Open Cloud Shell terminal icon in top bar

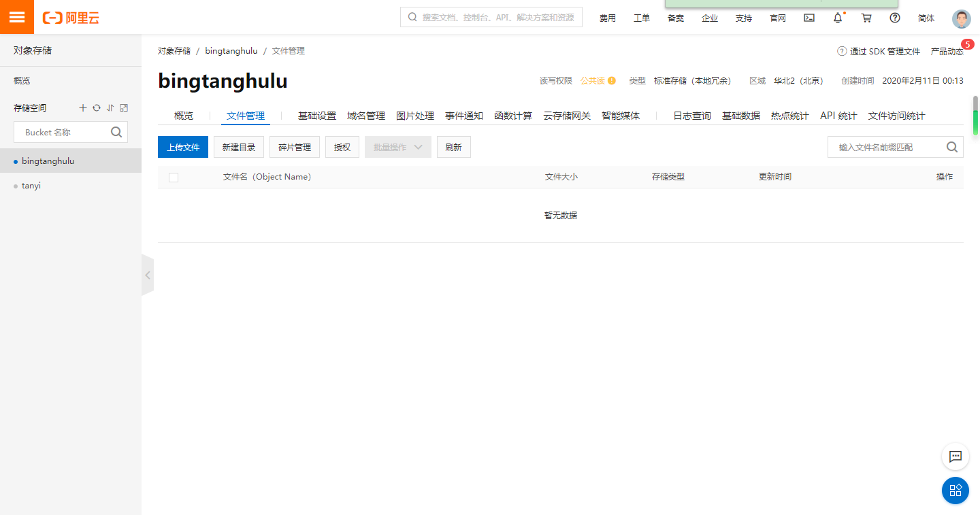point(808,18)
